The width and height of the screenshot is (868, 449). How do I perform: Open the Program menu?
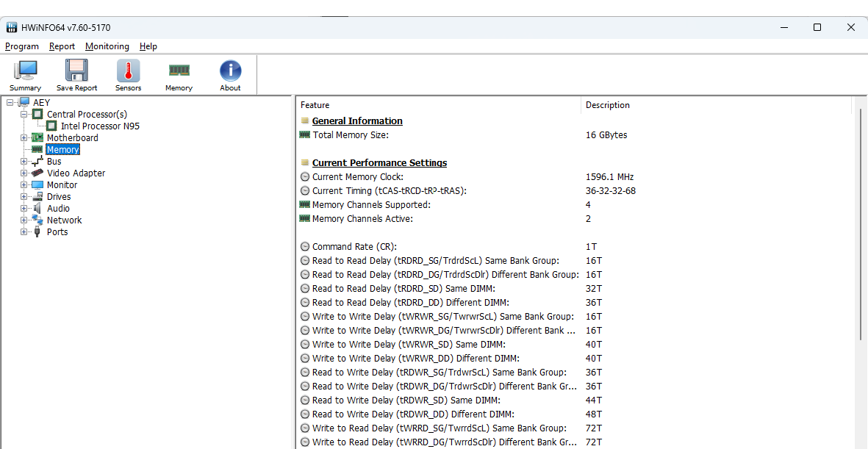[22, 46]
